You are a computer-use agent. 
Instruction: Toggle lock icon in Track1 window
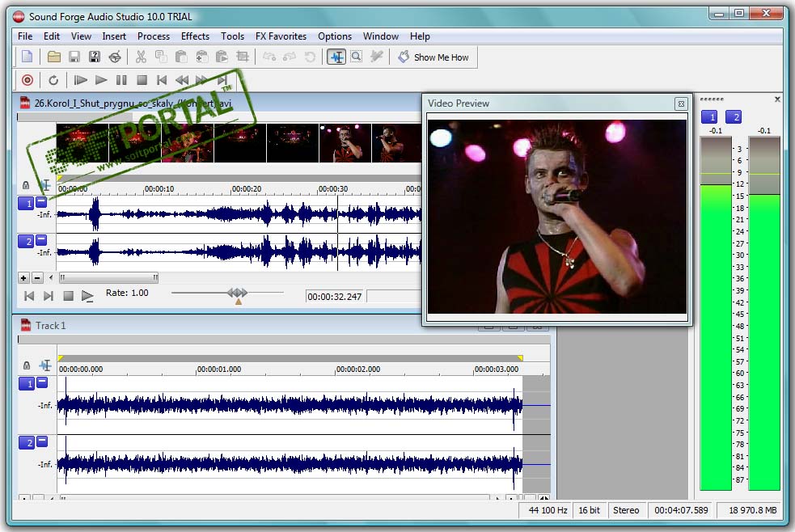pyautogui.click(x=27, y=365)
